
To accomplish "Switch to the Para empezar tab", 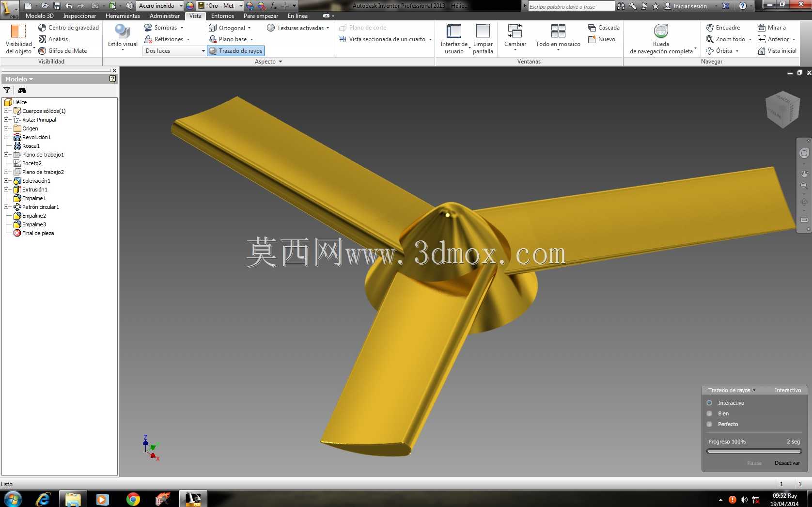I will click(x=261, y=16).
